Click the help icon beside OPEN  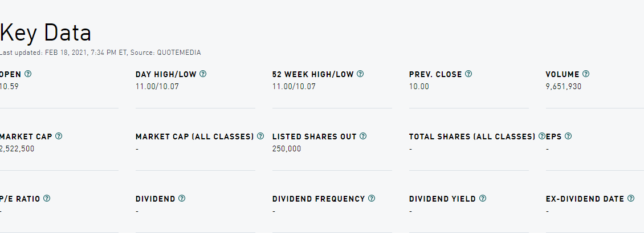[x=28, y=74]
